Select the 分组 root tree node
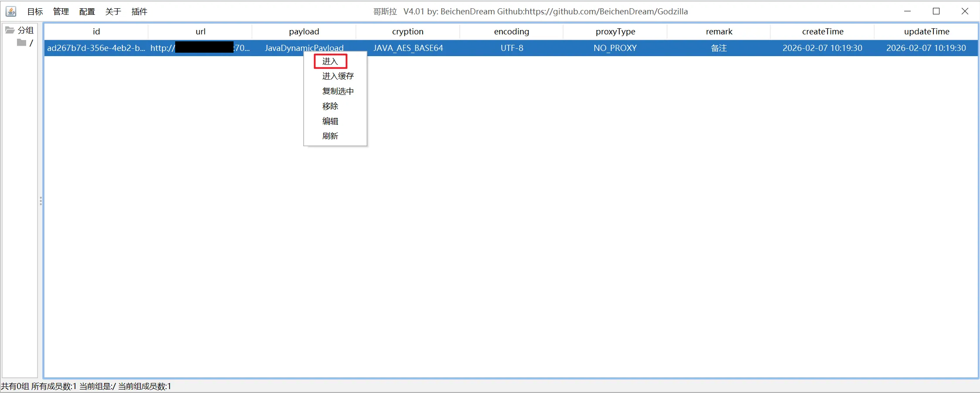The width and height of the screenshot is (980, 393). tap(26, 30)
